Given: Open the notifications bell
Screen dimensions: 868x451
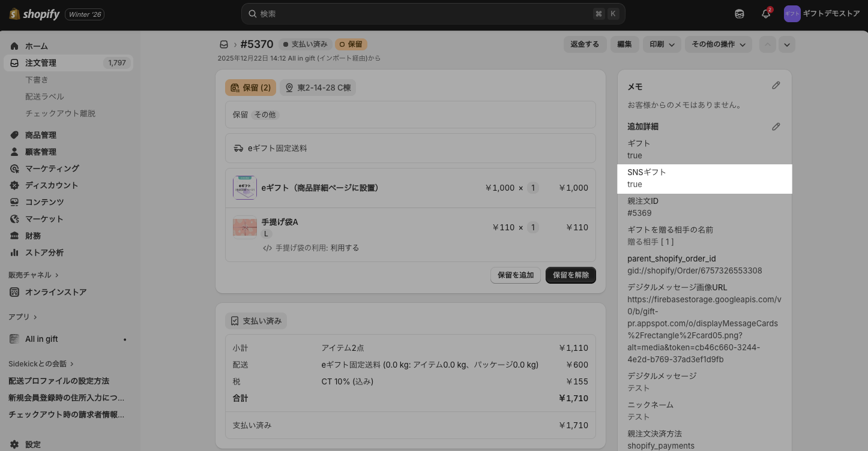Looking at the screenshot, I should (x=766, y=14).
